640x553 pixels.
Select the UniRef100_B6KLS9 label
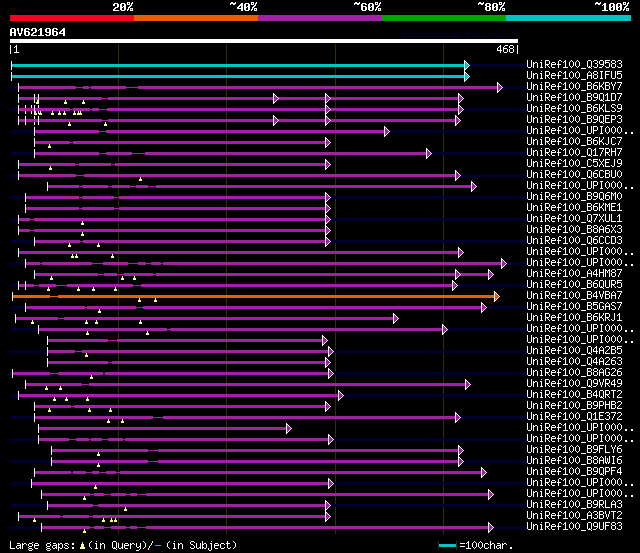point(574,108)
